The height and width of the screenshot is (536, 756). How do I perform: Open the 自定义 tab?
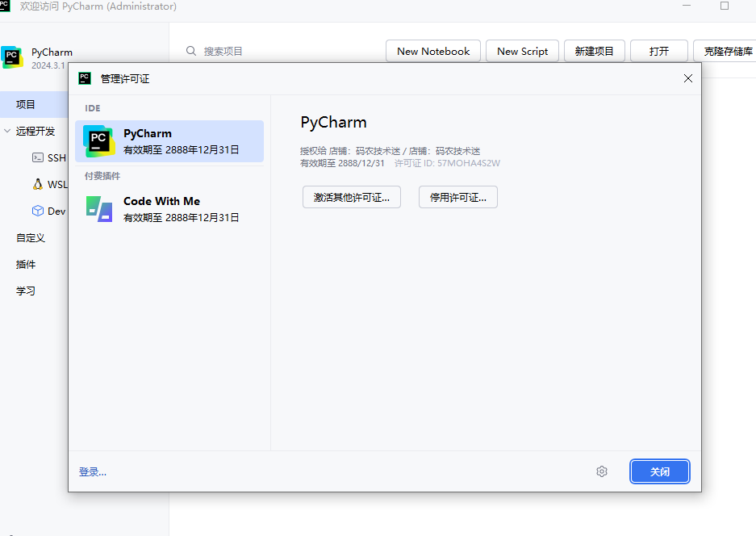point(31,238)
